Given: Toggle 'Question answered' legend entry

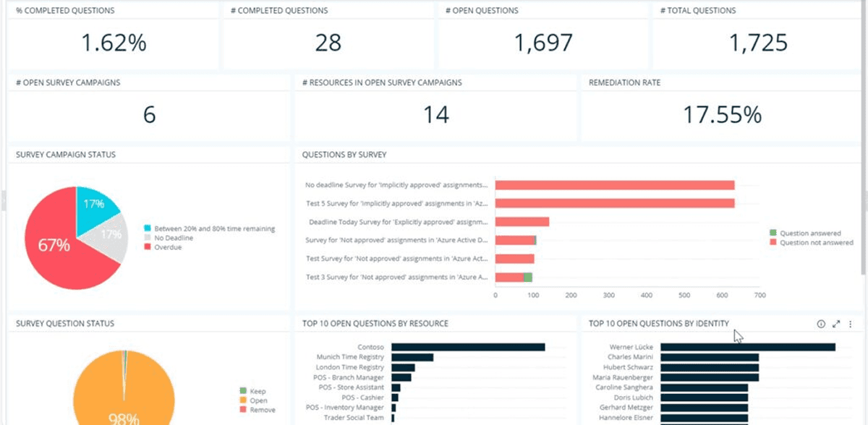Looking at the screenshot, I should (x=805, y=233).
